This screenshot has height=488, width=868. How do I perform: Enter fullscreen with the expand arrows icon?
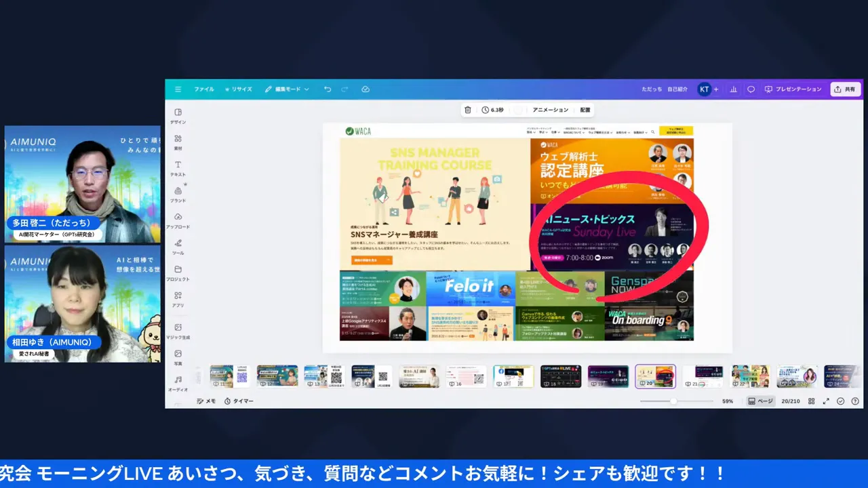point(827,401)
